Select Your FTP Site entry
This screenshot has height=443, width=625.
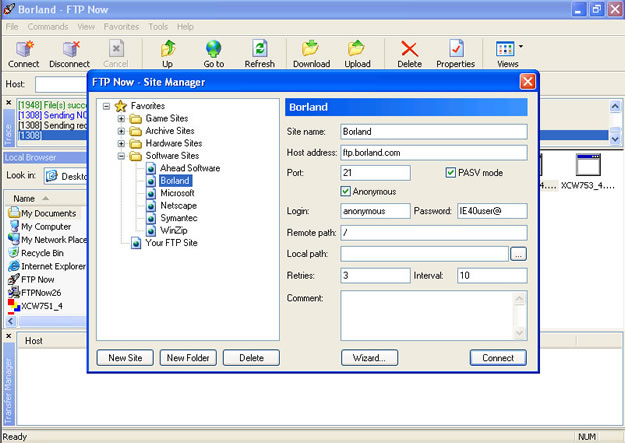(171, 242)
